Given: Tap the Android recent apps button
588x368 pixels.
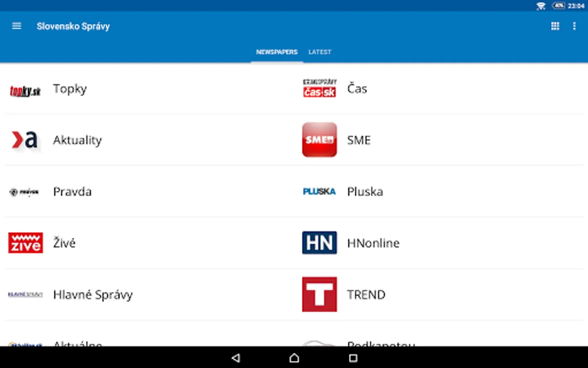Looking at the screenshot, I should point(353,358).
